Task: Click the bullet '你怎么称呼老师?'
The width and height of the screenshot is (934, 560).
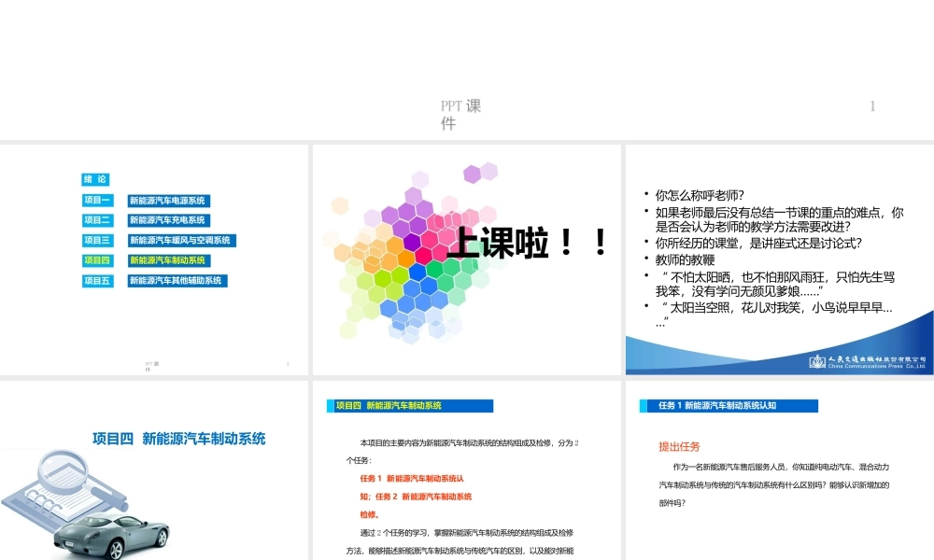Action: pyautogui.click(x=700, y=195)
